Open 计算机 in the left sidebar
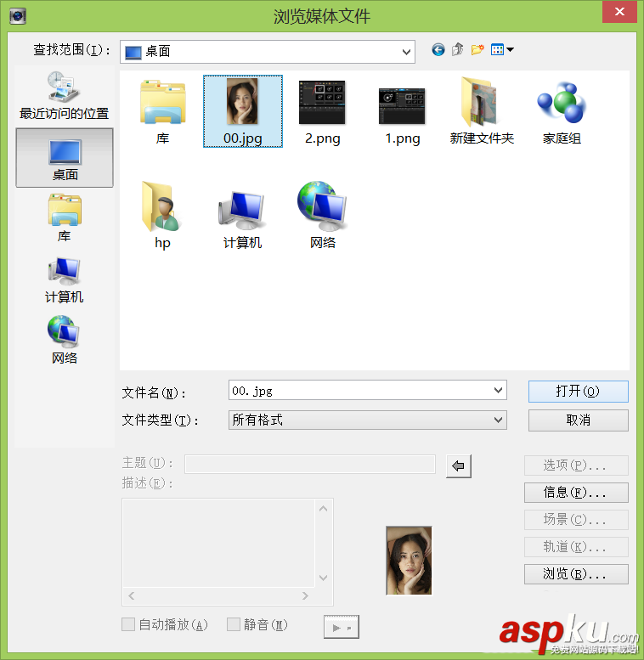 65,279
